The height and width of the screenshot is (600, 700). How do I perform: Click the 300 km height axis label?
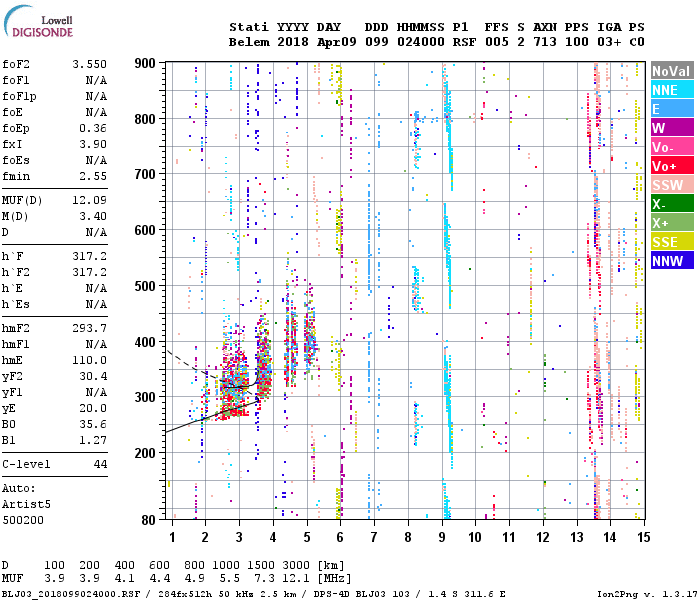145,397
